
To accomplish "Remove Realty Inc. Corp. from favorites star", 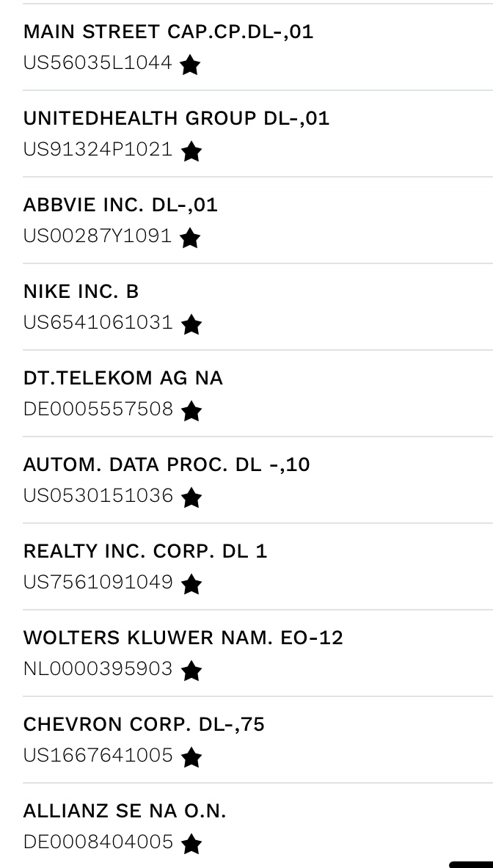I will tap(191, 585).
